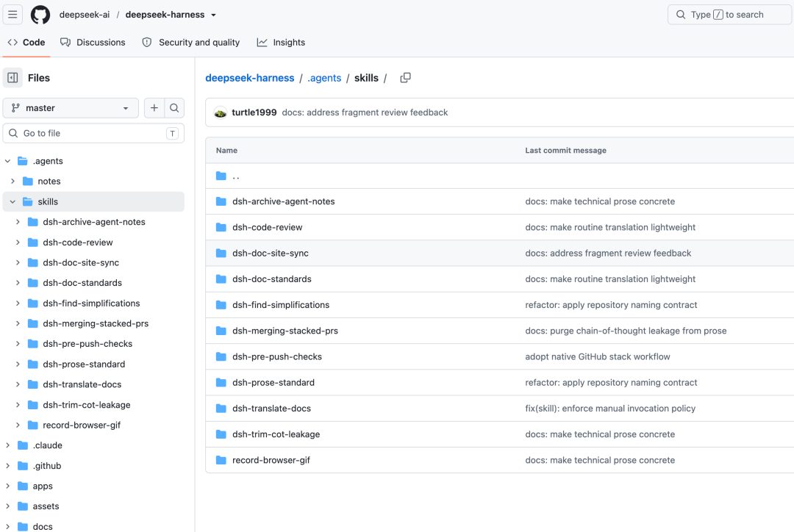Switch to the Code tab
This screenshot has width=794, height=532.
point(26,43)
